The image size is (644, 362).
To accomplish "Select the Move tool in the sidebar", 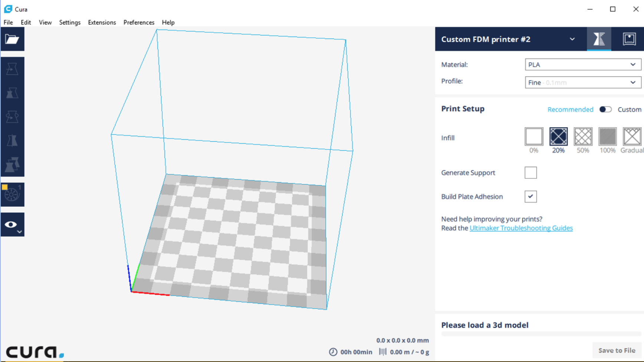I will tap(12, 69).
